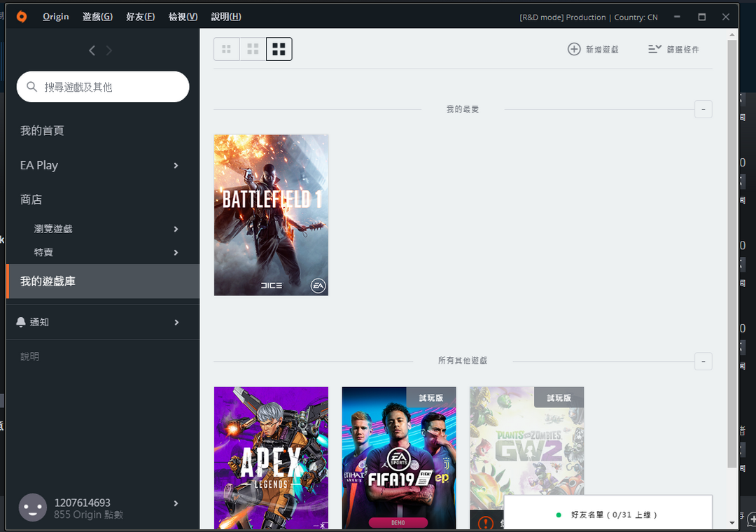Screen dimensions: 756x532
Task: Click the Origin logo icon
Action: pos(22,16)
